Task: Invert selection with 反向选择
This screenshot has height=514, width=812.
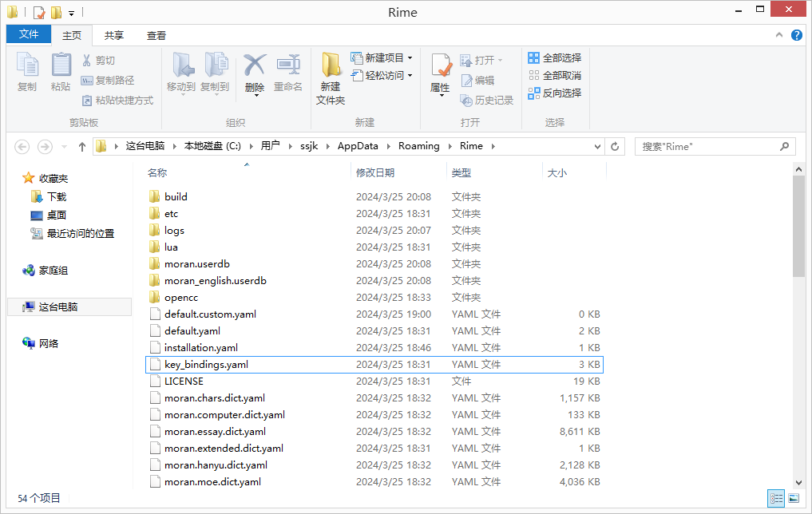Action: (555, 93)
